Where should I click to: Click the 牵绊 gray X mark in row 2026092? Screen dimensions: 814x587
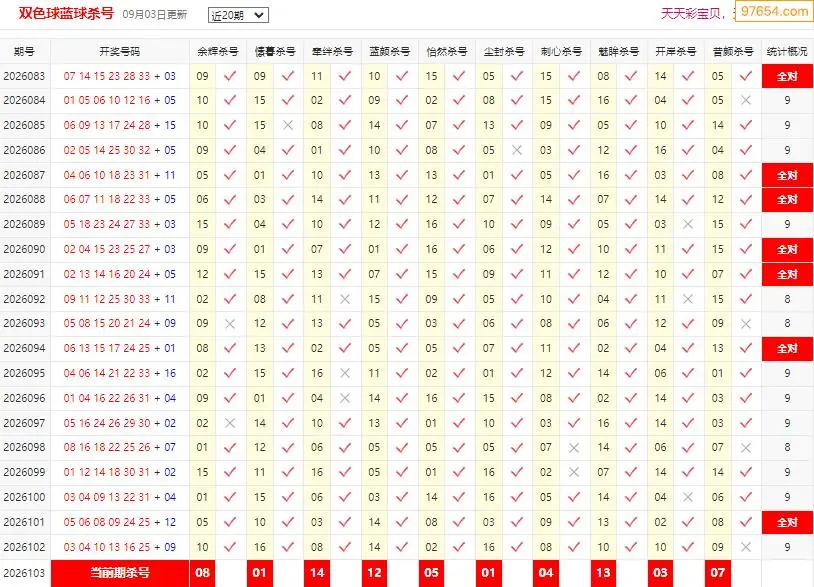[345, 299]
